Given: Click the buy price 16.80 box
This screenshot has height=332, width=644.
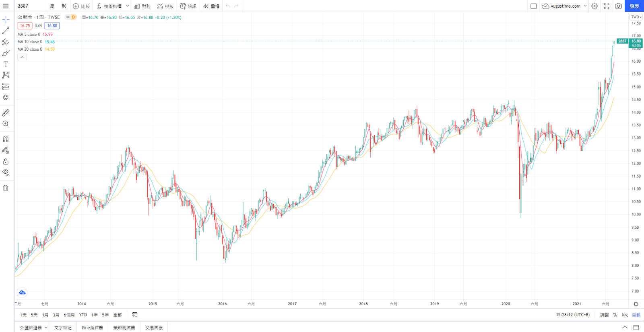Looking at the screenshot, I should (x=52, y=26).
